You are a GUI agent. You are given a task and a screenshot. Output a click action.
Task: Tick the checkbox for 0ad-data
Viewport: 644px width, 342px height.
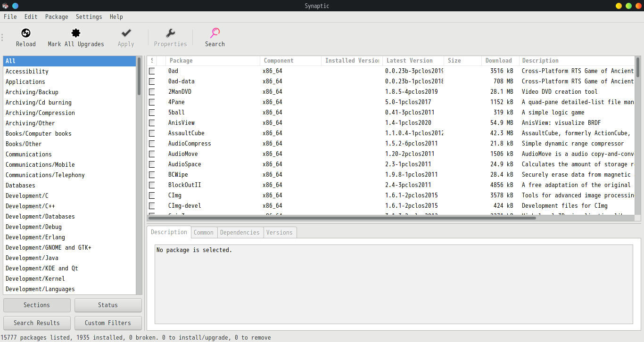152,81
